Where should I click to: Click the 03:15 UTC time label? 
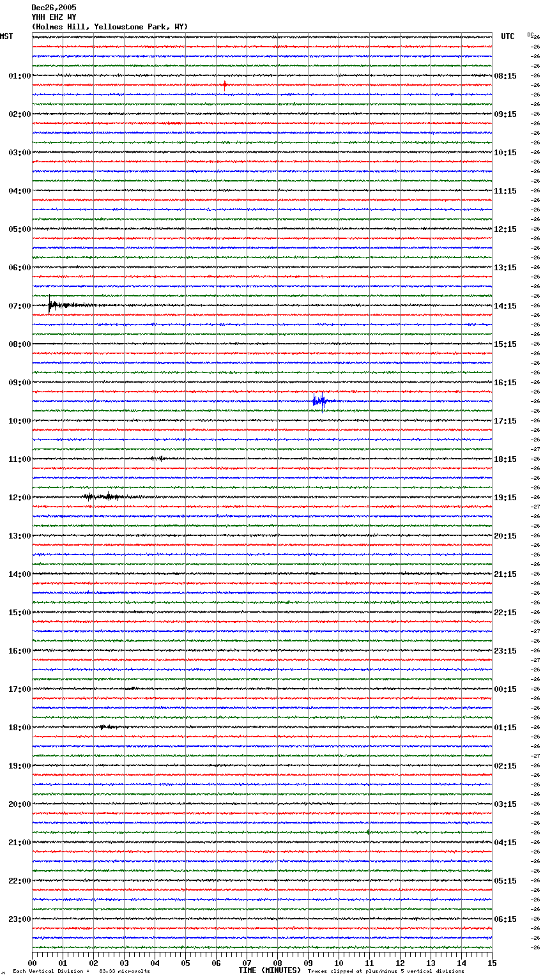click(x=505, y=804)
